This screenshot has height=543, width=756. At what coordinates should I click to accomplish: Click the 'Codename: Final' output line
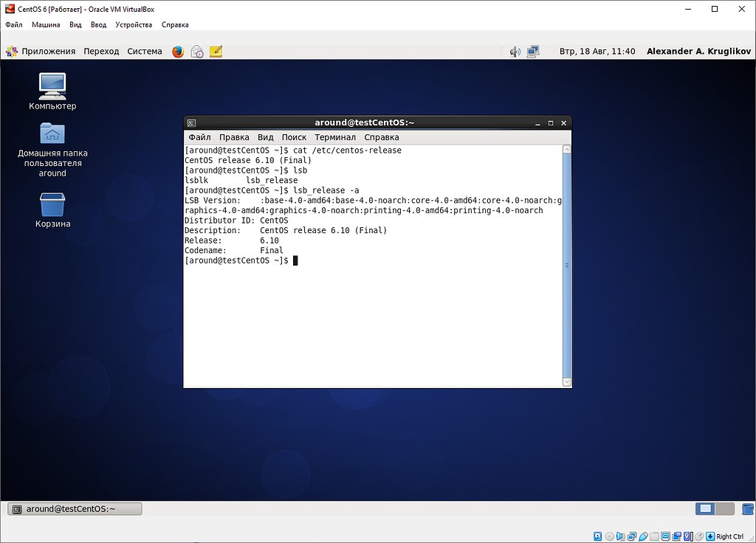tap(234, 251)
